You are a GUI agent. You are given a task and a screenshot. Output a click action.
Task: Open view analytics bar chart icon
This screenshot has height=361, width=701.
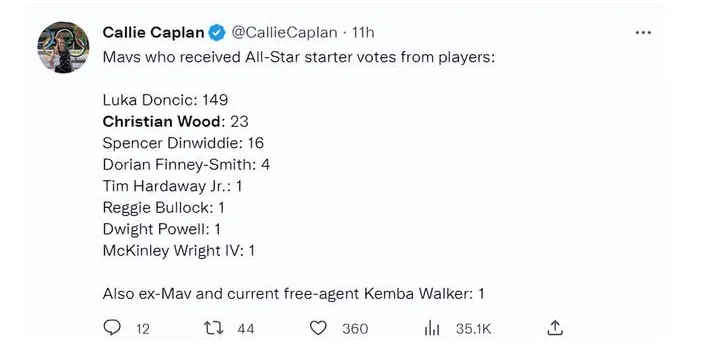432,329
